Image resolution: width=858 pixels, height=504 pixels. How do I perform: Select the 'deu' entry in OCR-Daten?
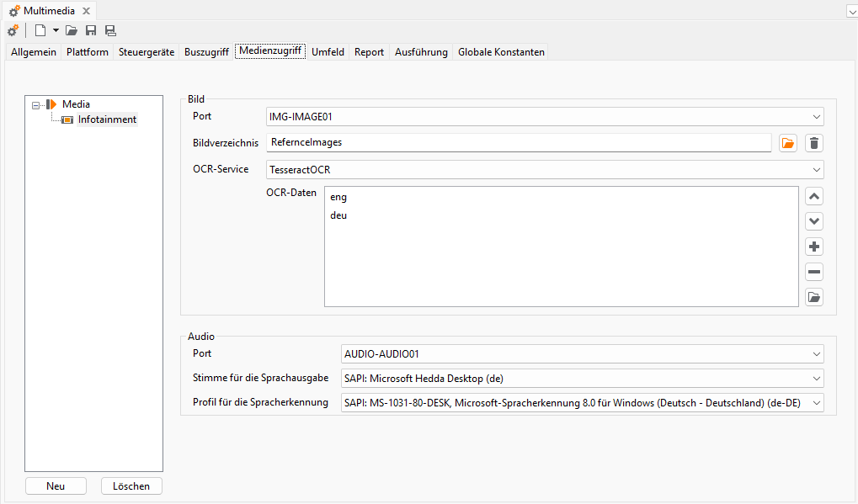pos(338,215)
